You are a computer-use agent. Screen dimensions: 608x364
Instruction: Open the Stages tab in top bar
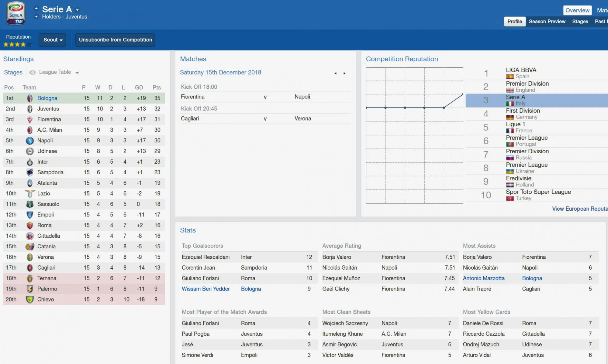point(580,22)
